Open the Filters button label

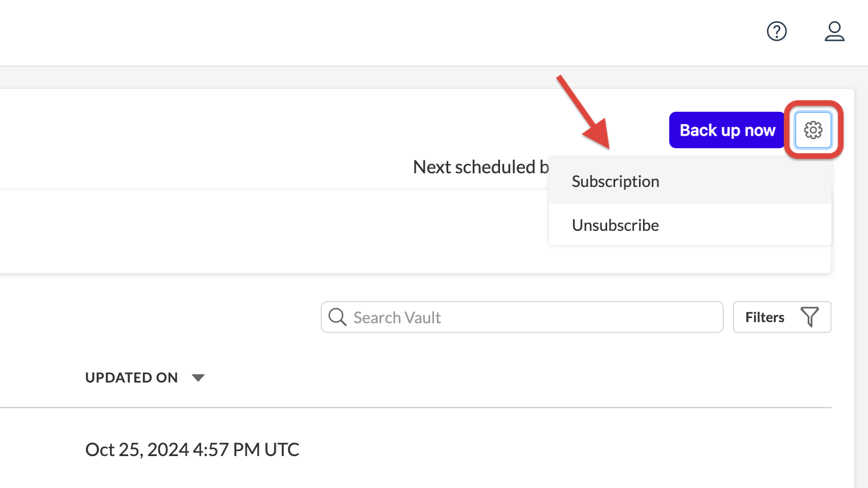pos(765,317)
